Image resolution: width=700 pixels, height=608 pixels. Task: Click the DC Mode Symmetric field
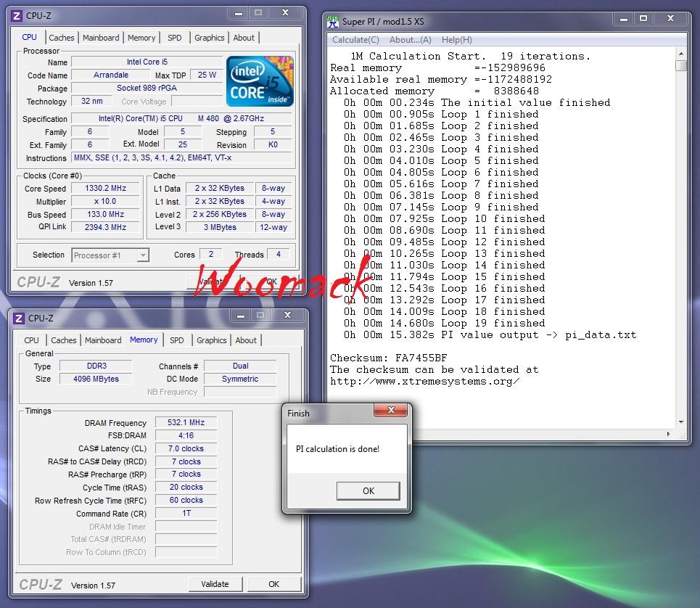(x=240, y=379)
